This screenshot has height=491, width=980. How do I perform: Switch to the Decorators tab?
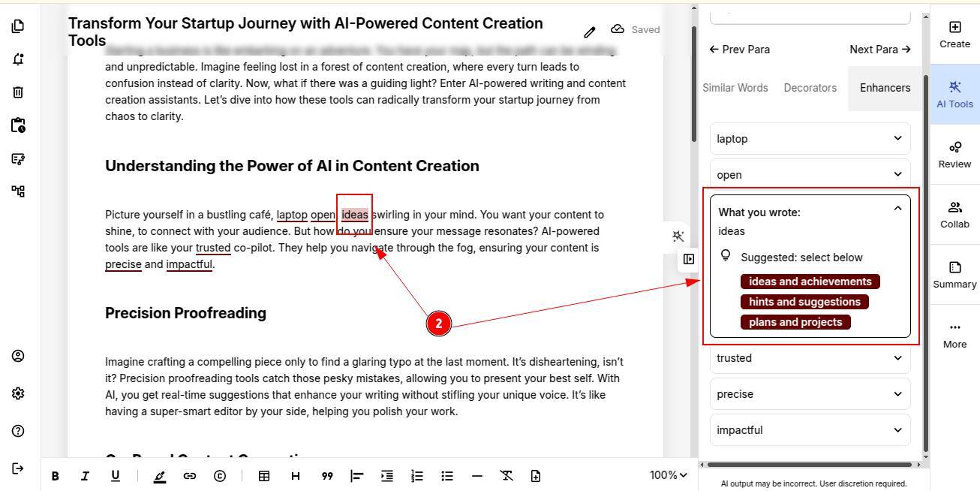click(810, 88)
